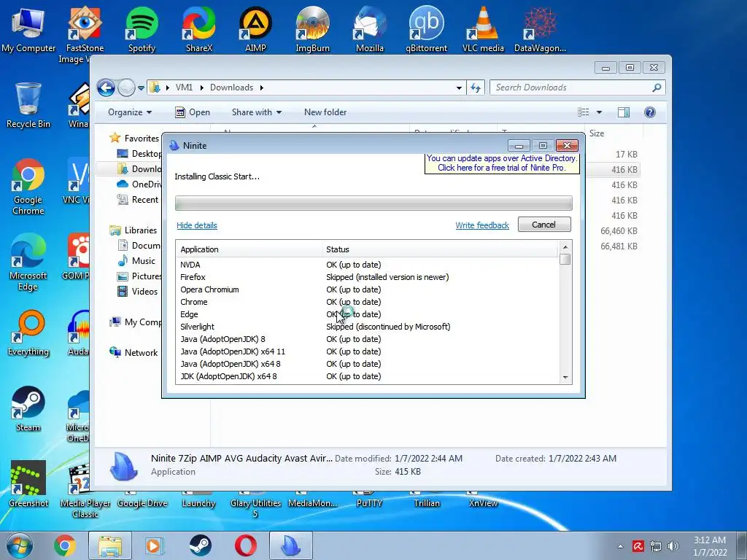
Task: Show hidden system tray icons
Action: coord(620,546)
